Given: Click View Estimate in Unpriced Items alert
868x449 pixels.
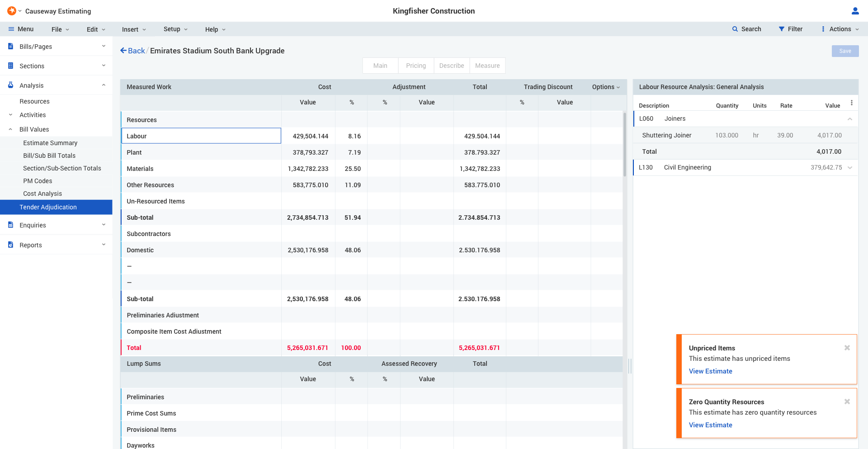Looking at the screenshot, I should tap(710, 371).
